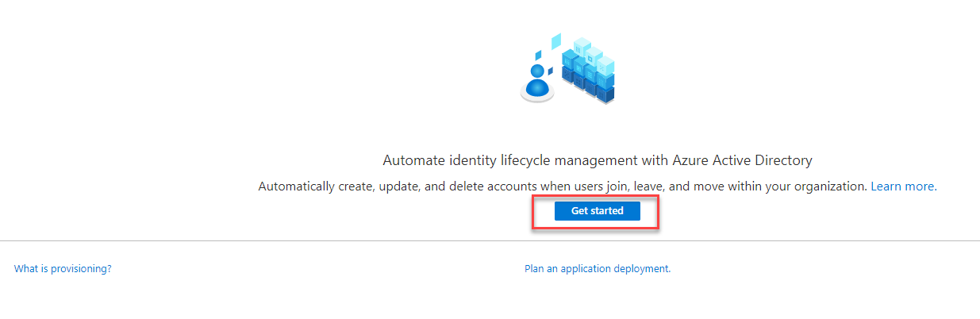Open the What is provisioning? link

(x=63, y=269)
